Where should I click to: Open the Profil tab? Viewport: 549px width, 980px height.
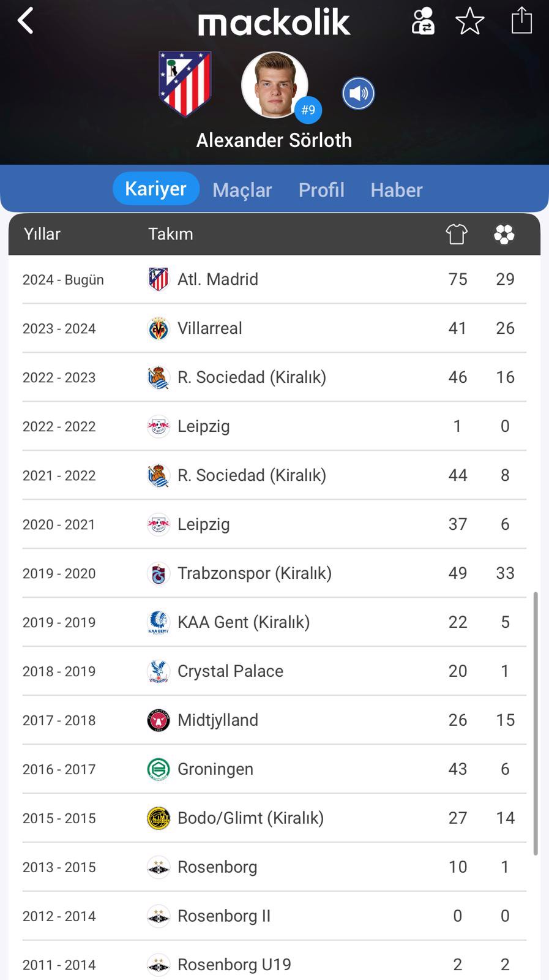321,190
